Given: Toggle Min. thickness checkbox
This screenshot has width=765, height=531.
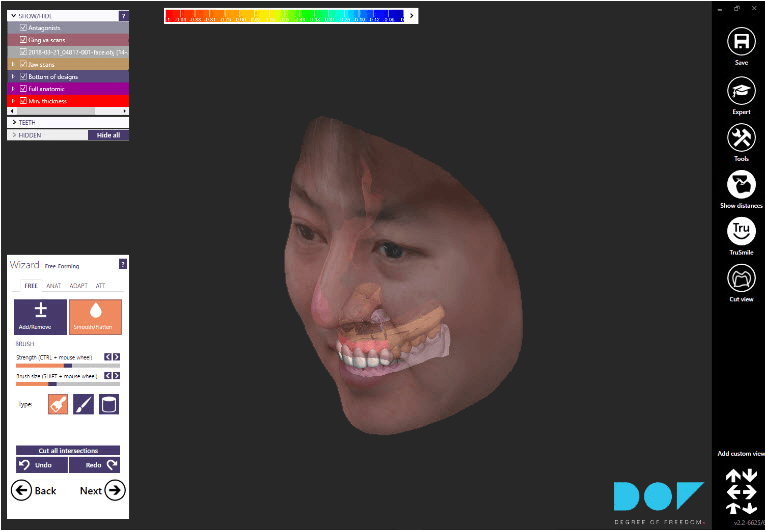Looking at the screenshot, I should 23,101.
